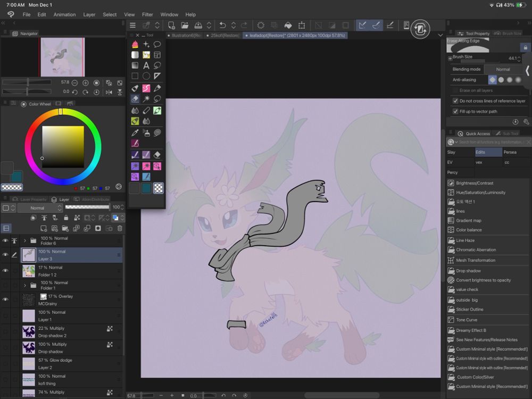
Task: Open the hamburger menu in command bar
Action: pos(132,25)
